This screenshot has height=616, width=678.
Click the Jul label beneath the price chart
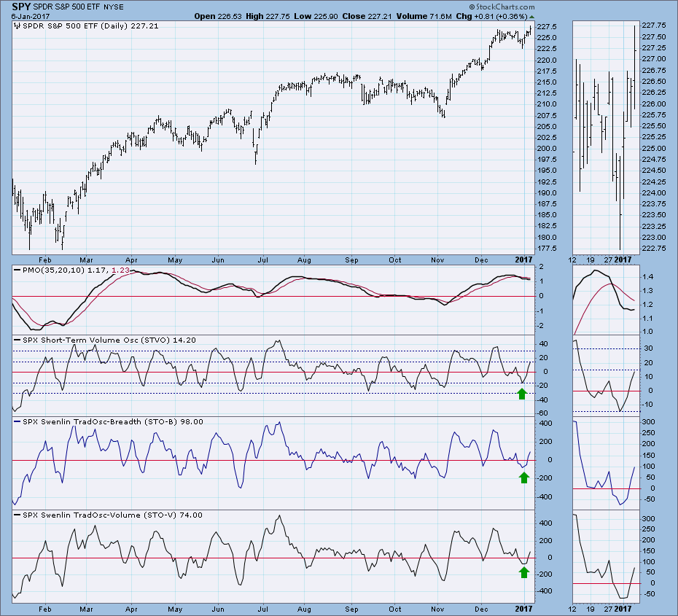262,260
